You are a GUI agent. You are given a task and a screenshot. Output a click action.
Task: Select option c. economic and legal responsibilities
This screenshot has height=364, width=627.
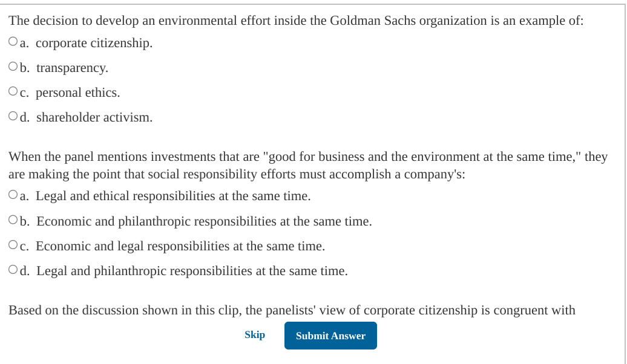click(x=13, y=243)
